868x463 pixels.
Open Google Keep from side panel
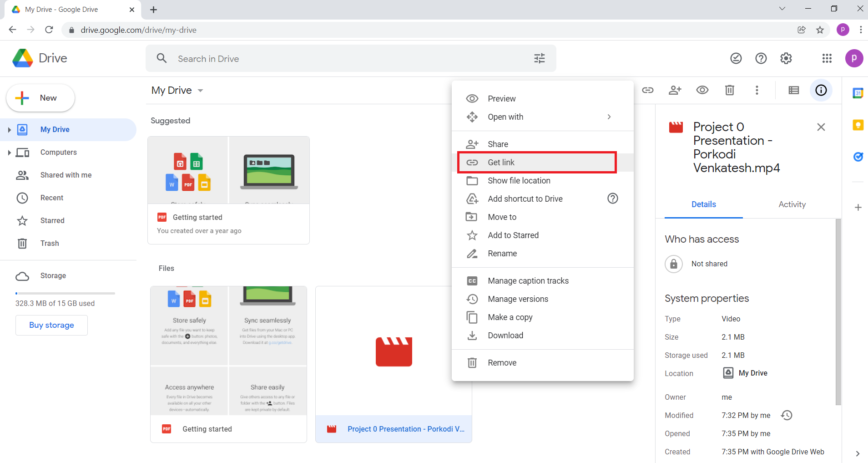[858, 125]
